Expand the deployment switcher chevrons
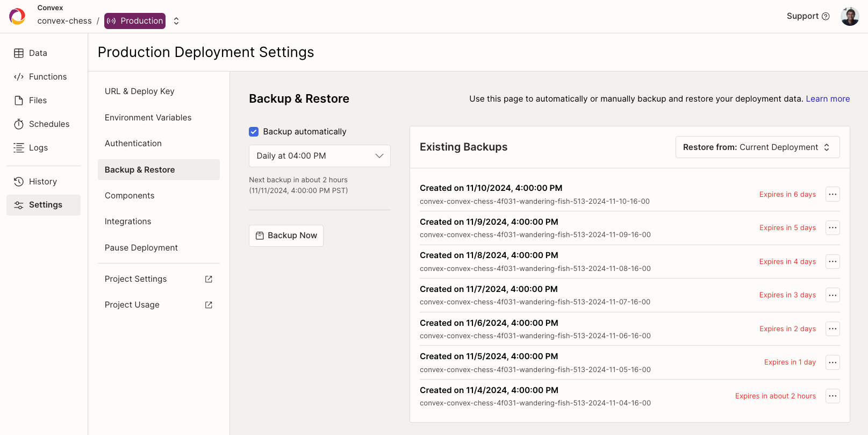868x435 pixels. tap(176, 21)
